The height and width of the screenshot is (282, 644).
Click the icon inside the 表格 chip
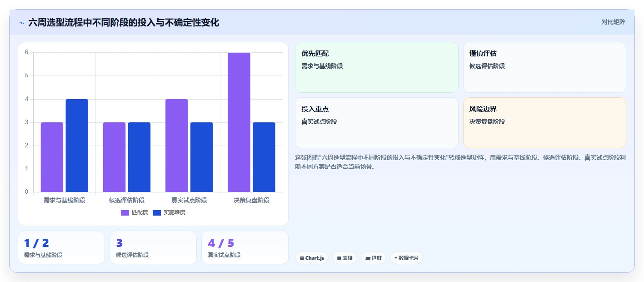click(339, 258)
